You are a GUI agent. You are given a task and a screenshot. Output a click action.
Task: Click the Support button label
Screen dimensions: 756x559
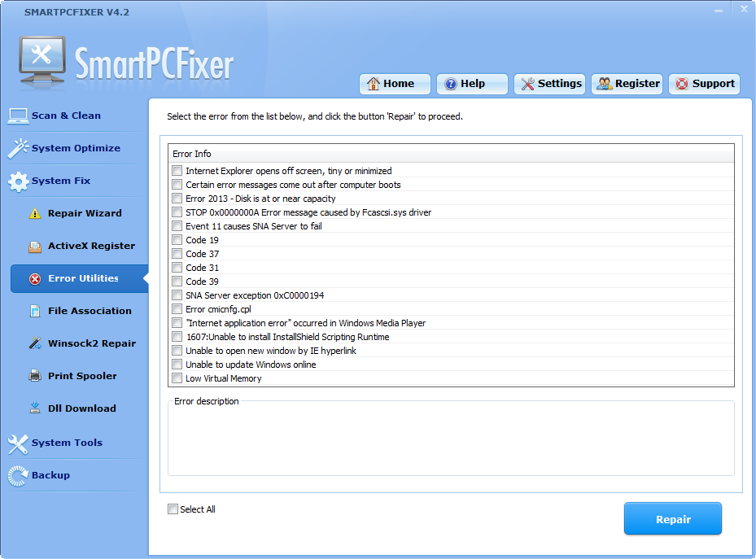coord(714,84)
